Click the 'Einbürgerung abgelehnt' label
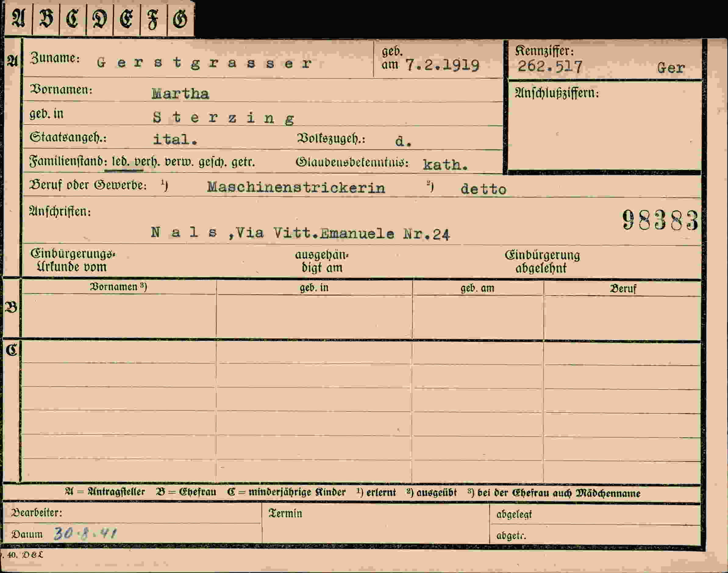Viewport: 728px width, 573px height. pyautogui.click(x=542, y=262)
